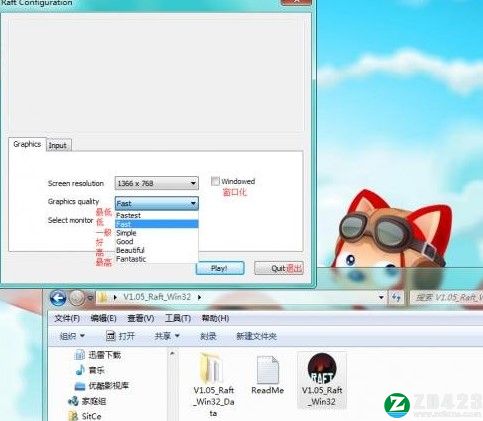Screen dimensions: 483x421
Task: Click the 刻录 toolbar button
Action: coord(208,336)
